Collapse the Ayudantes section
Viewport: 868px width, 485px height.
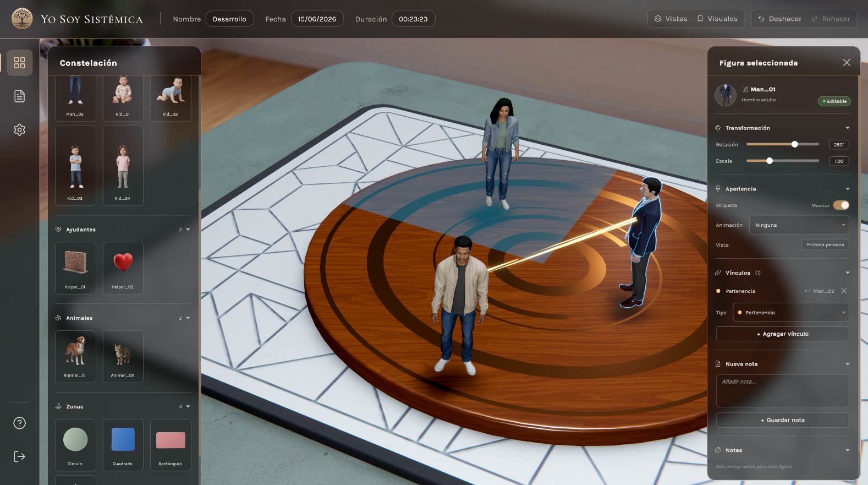(188, 230)
